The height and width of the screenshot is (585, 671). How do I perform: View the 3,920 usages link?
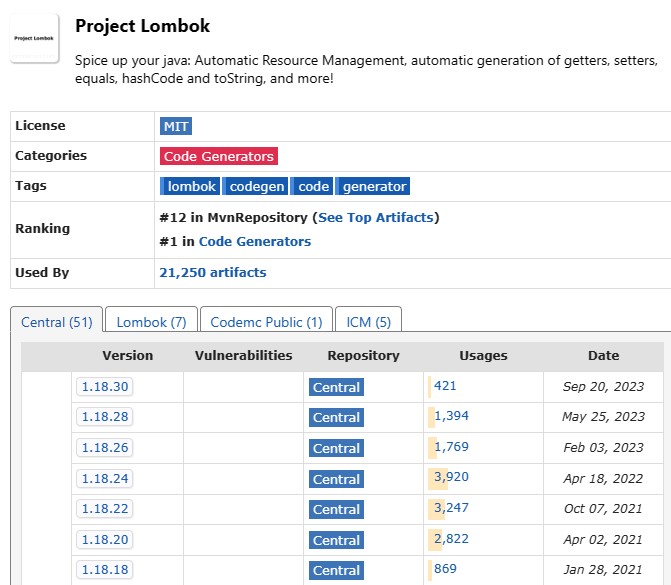[451, 477]
